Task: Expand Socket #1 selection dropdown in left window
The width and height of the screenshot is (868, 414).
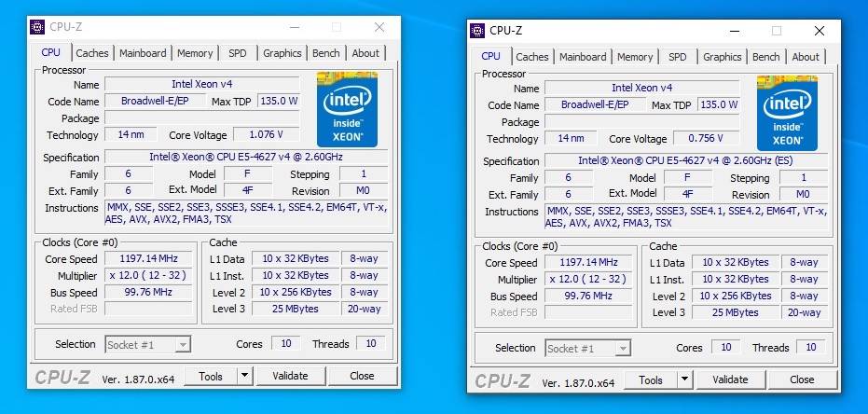Action: click(183, 345)
